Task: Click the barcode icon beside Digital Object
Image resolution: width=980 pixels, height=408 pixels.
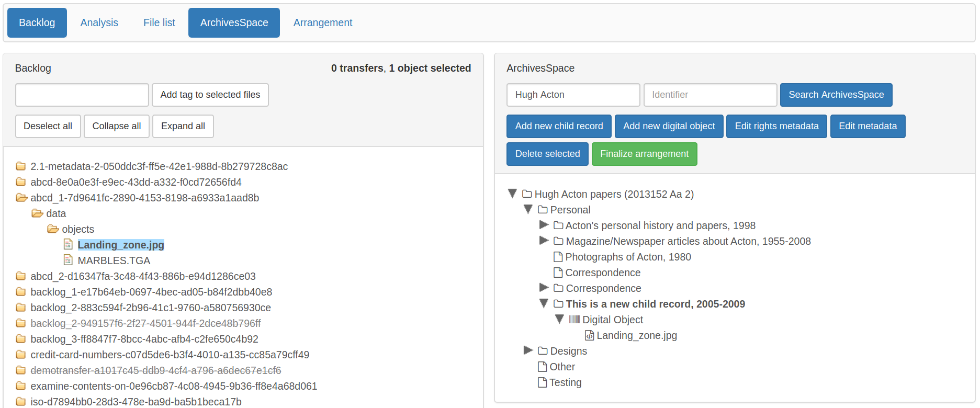Action: [x=574, y=320]
